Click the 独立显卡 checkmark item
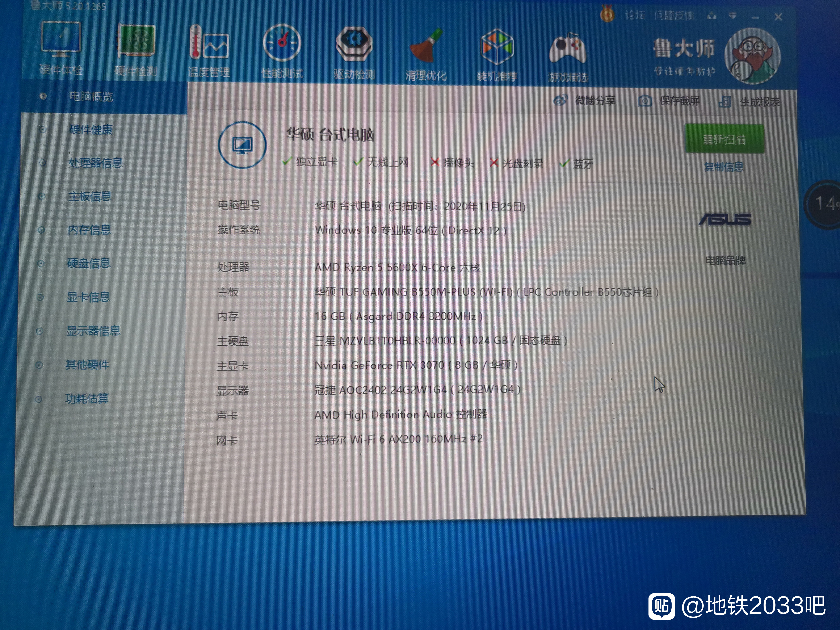Image resolution: width=840 pixels, height=630 pixels. [x=310, y=162]
